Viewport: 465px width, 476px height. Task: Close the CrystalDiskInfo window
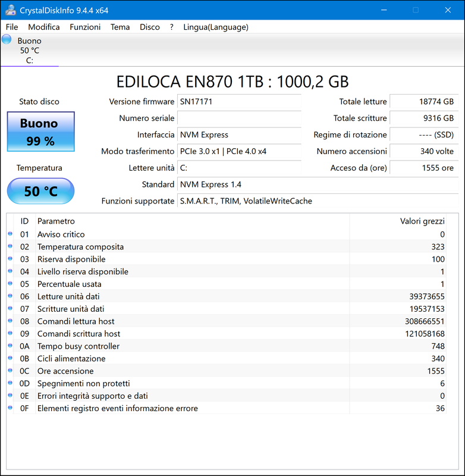click(448, 10)
